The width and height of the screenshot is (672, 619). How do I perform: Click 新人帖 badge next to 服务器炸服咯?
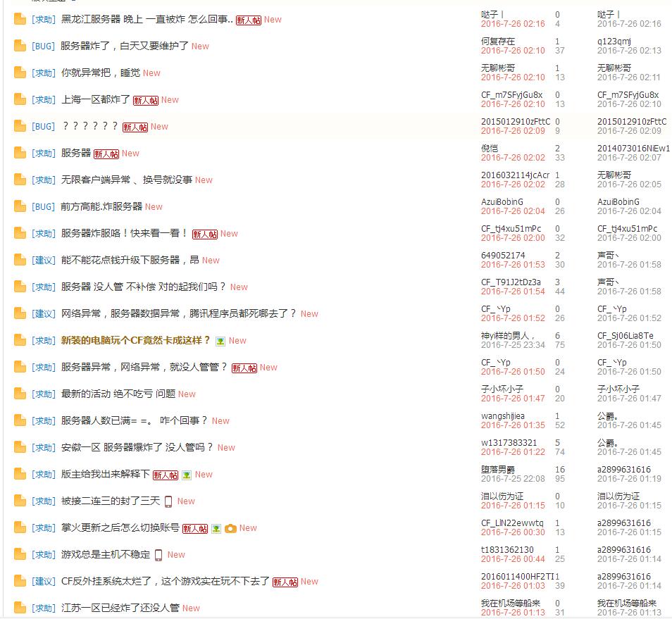coord(205,234)
